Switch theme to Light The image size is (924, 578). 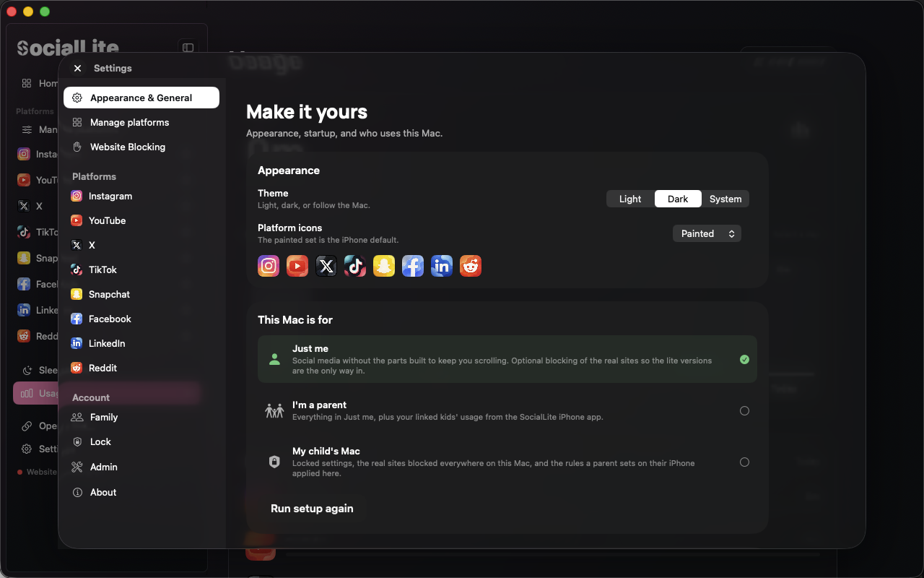(630, 199)
